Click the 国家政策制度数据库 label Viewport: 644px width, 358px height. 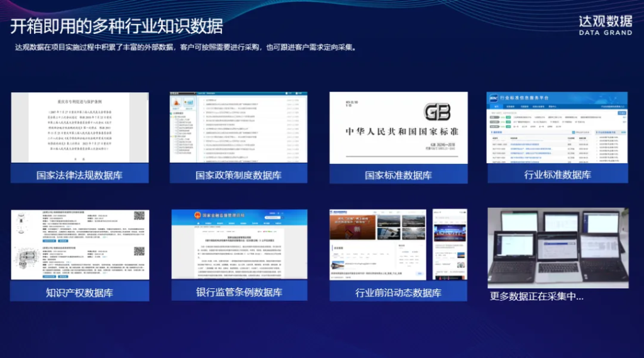coord(238,175)
